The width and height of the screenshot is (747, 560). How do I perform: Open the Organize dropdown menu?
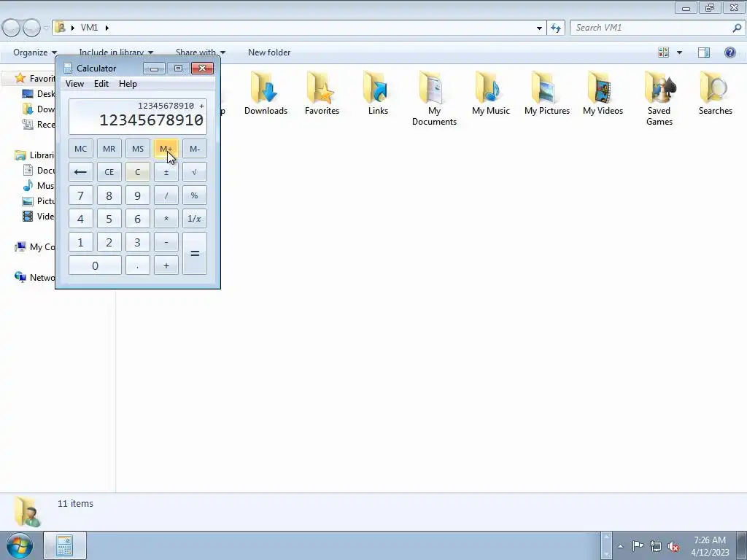click(x=35, y=52)
